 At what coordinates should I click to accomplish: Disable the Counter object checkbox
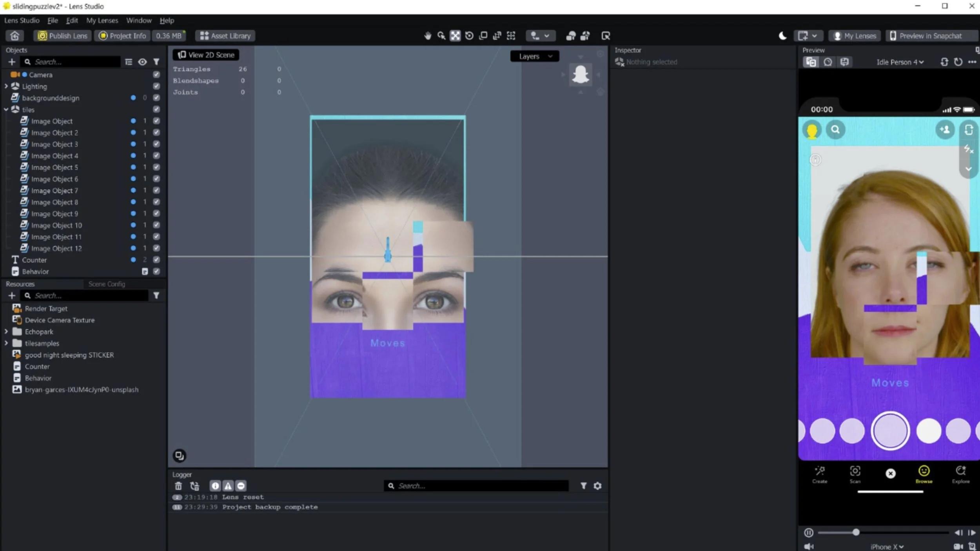[156, 260]
